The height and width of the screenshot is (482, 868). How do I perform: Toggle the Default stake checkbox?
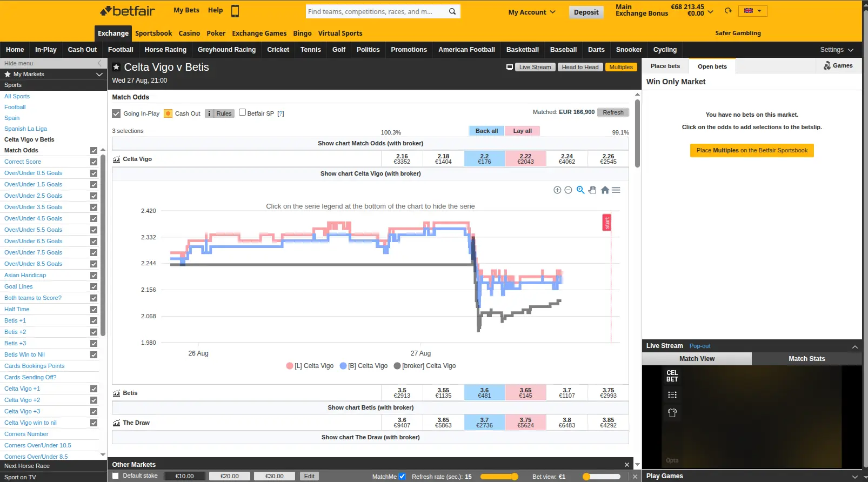point(116,476)
